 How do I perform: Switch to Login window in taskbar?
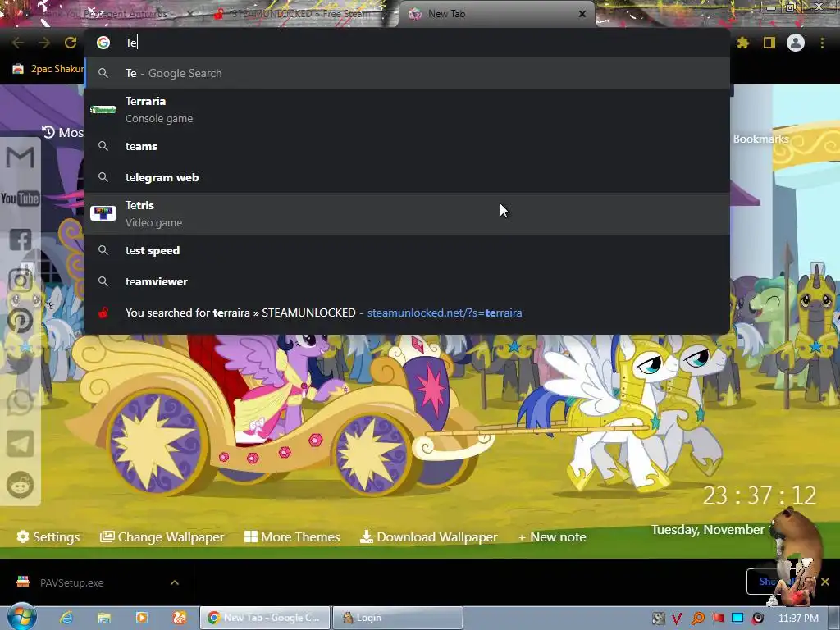click(x=398, y=618)
